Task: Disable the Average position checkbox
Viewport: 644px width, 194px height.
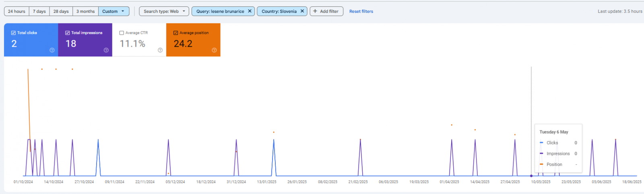Action: pos(175,33)
